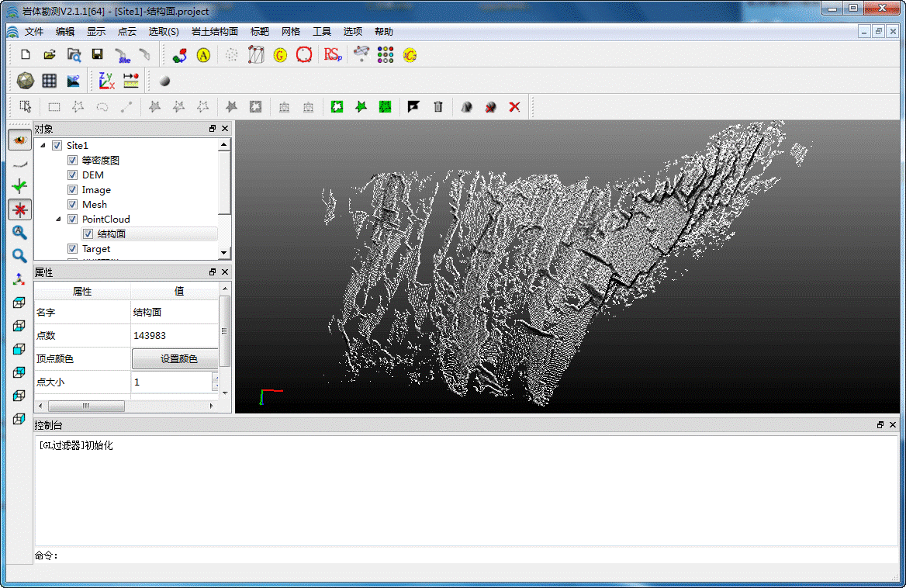Click the red RSp toolbar icon
Image resolution: width=906 pixels, height=588 pixels.
point(333,55)
